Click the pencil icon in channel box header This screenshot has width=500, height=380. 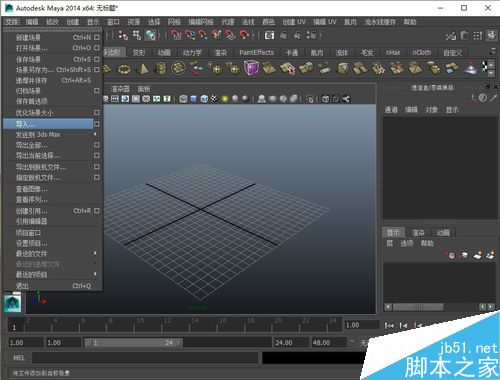coord(493,98)
